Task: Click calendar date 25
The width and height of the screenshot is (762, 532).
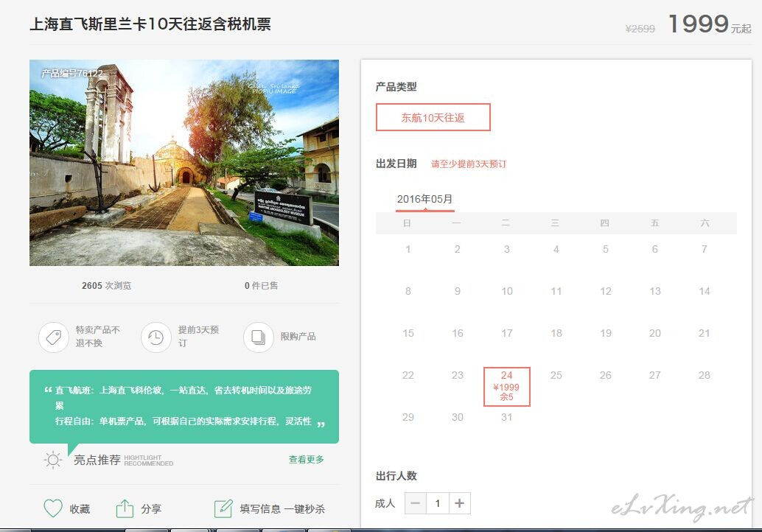Action: coord(556,375)
